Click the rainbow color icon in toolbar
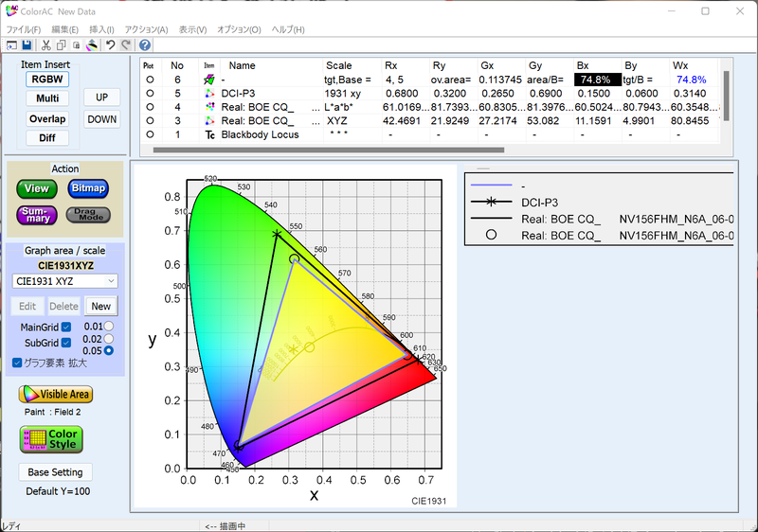 93,44
